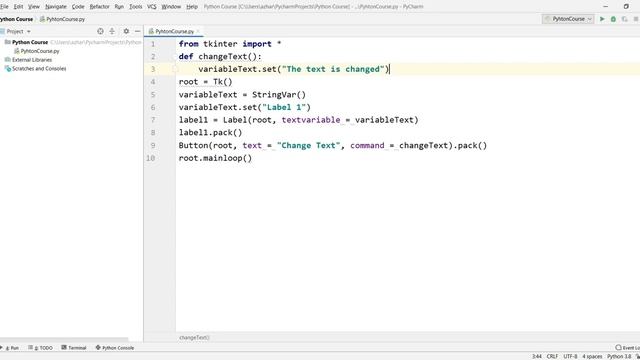Click line number 10 in the gutter
Viewport: 640px width, 360px height.
[x=151, y=158]
